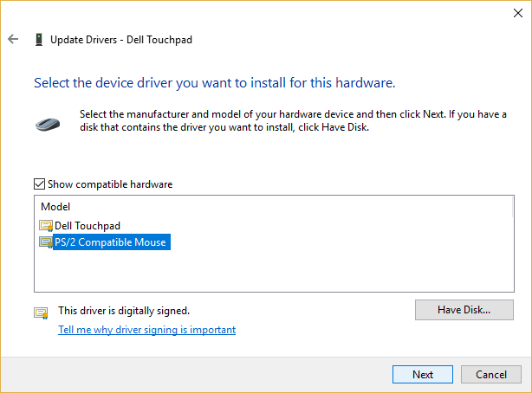532x393 pixels.
Task: Open the Have Disk dialog
Action: tap(464, 310)
